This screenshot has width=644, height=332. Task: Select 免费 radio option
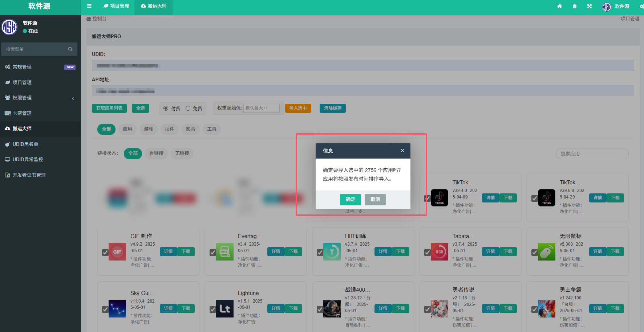pos(188,108)
